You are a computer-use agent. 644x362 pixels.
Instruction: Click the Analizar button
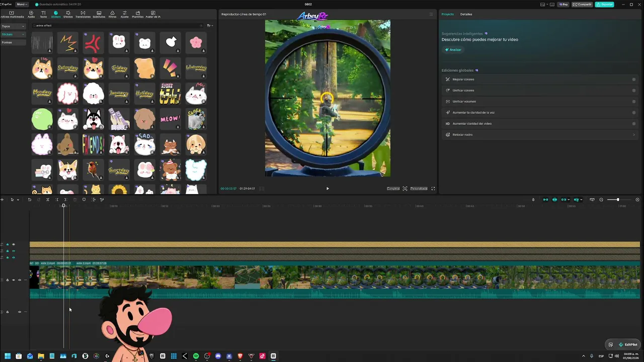click(x=453, y=50)
